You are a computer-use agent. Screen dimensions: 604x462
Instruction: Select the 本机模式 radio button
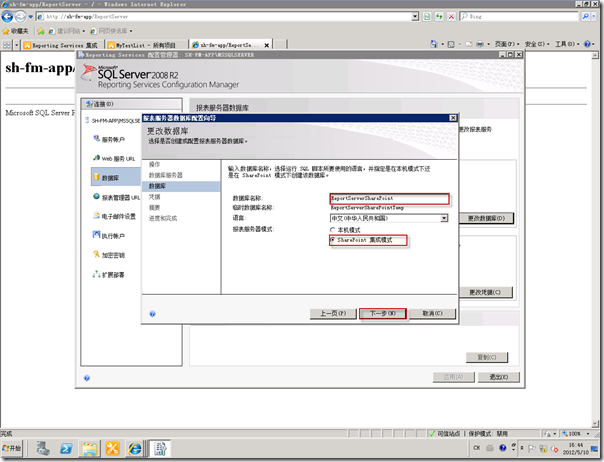pos(332,230)
